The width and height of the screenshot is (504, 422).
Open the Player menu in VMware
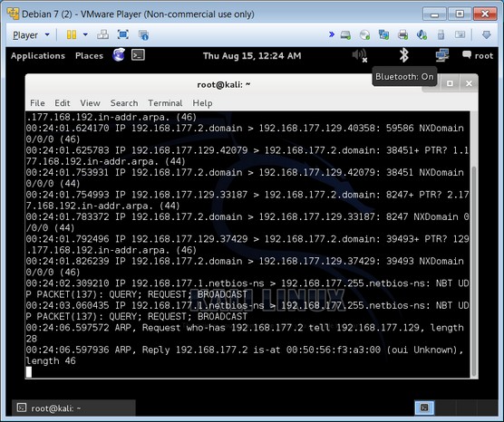coord(31,35)
